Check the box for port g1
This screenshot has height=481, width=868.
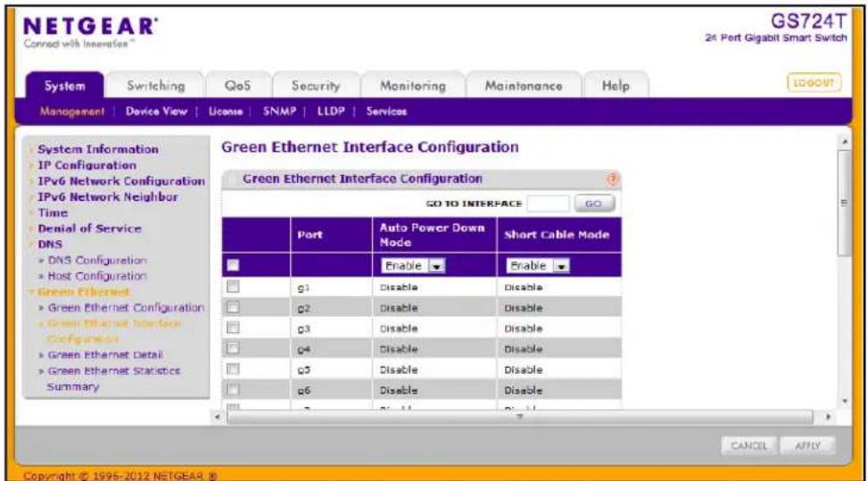coord(233,286)
